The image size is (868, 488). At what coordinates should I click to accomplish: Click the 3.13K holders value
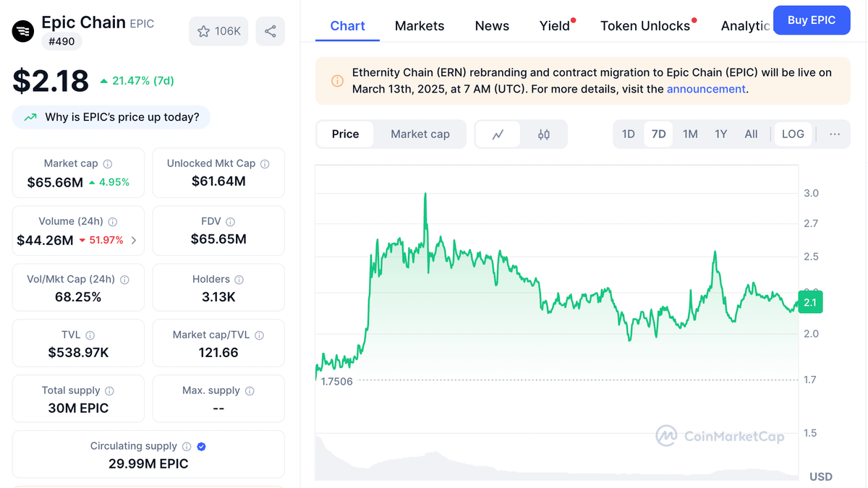pos(218,297)
